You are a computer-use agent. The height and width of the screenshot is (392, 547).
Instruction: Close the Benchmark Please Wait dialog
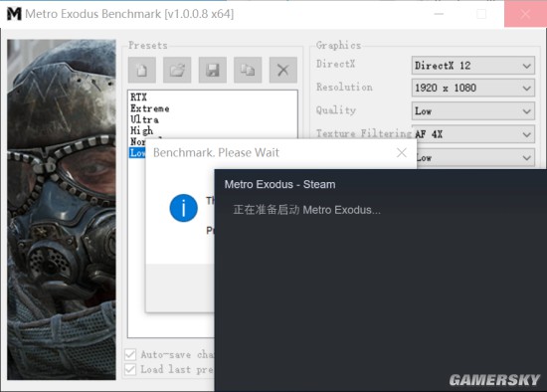pos(402,152)
